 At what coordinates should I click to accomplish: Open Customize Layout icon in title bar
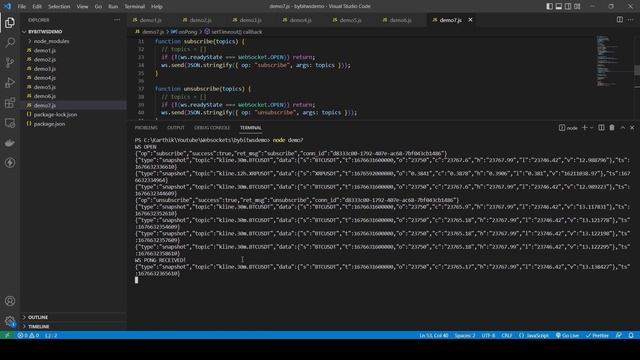pyautogui.click(x=577, y=6)
